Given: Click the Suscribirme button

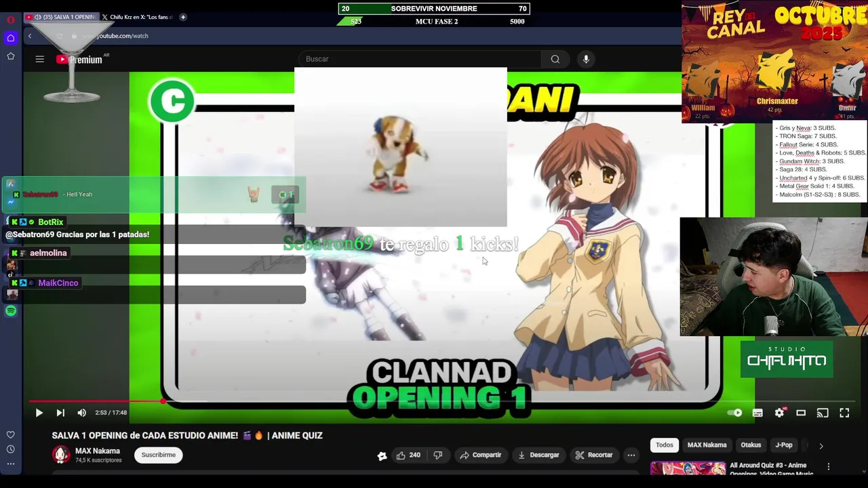Looking at the screenshot, I should coord(159,455).
